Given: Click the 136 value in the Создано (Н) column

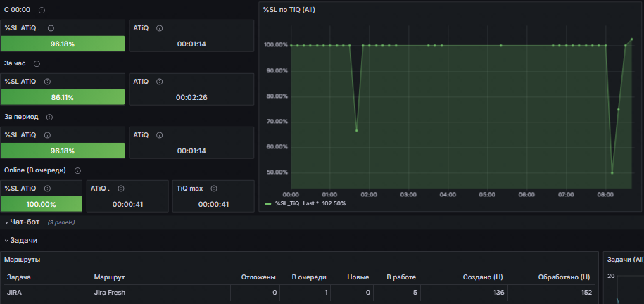Looking at the screenshot, I should 498,293.
